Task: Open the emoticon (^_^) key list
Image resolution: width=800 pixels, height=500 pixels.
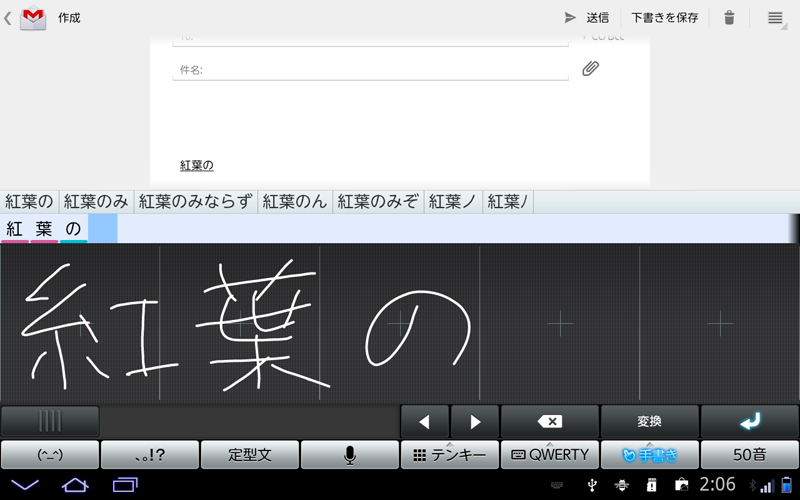Action: point(50,454)
